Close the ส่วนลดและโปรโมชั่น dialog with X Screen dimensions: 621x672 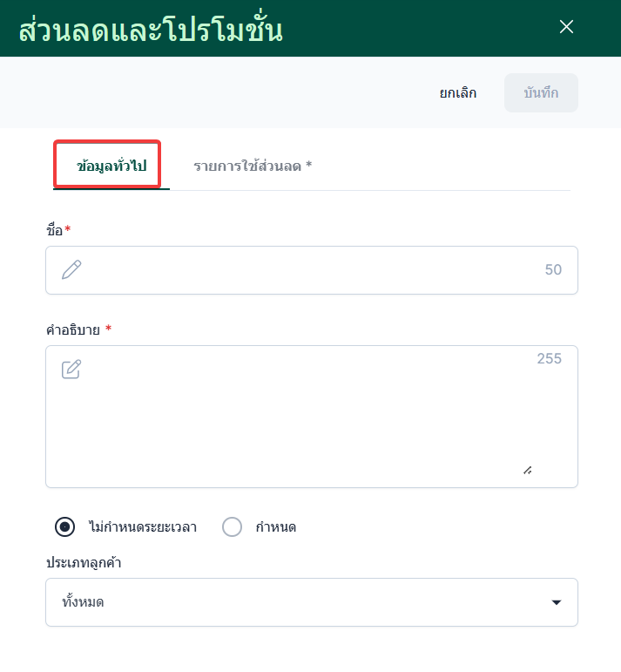[566, 27]
